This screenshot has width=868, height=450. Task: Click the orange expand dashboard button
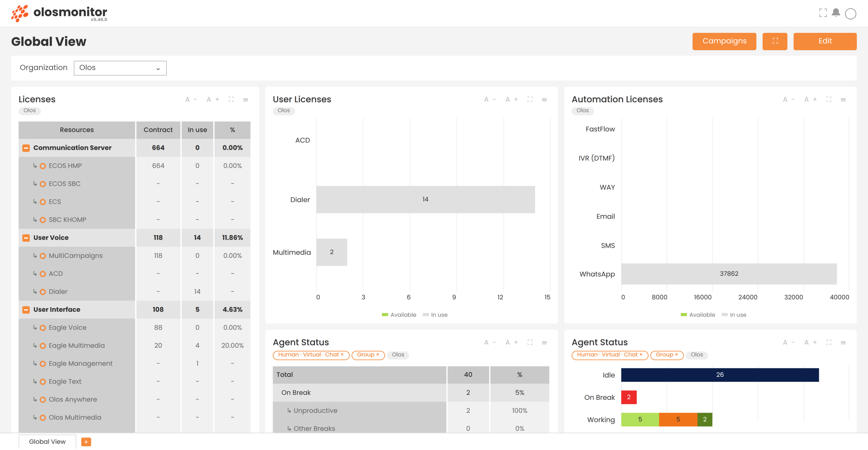point(775,41)
